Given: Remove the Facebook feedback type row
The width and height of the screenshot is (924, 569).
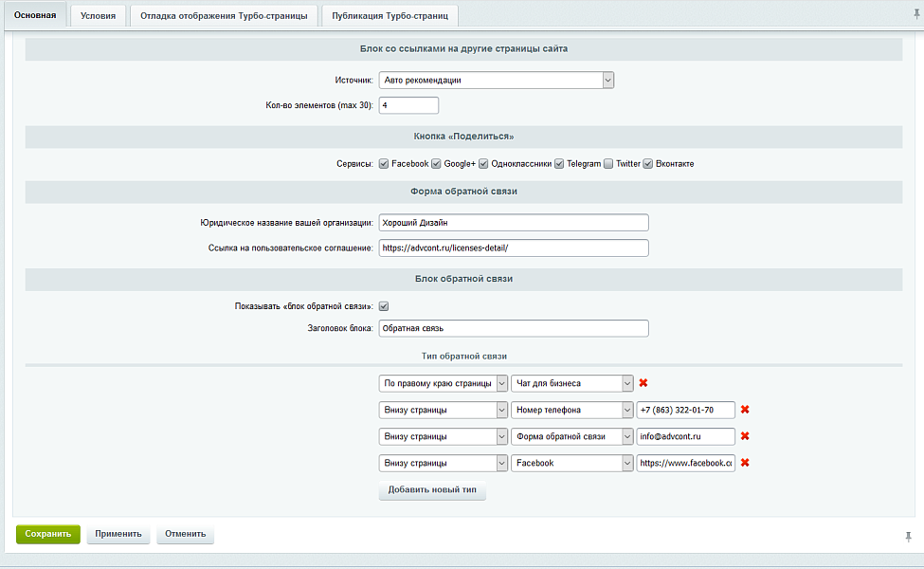Looking at the screenshot, I should click(745, 463).
